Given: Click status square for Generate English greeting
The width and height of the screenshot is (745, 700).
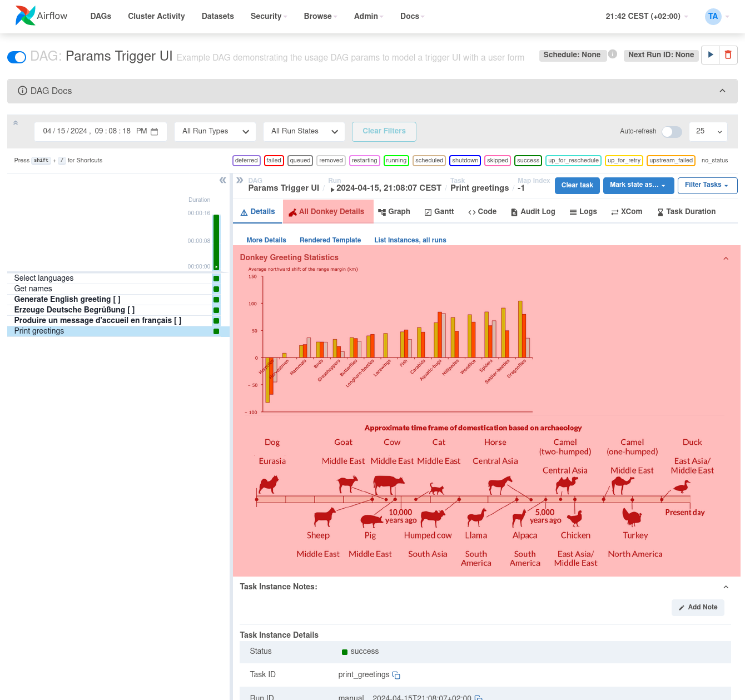Looking at the screenshot, I should click(x=216, y=300).
